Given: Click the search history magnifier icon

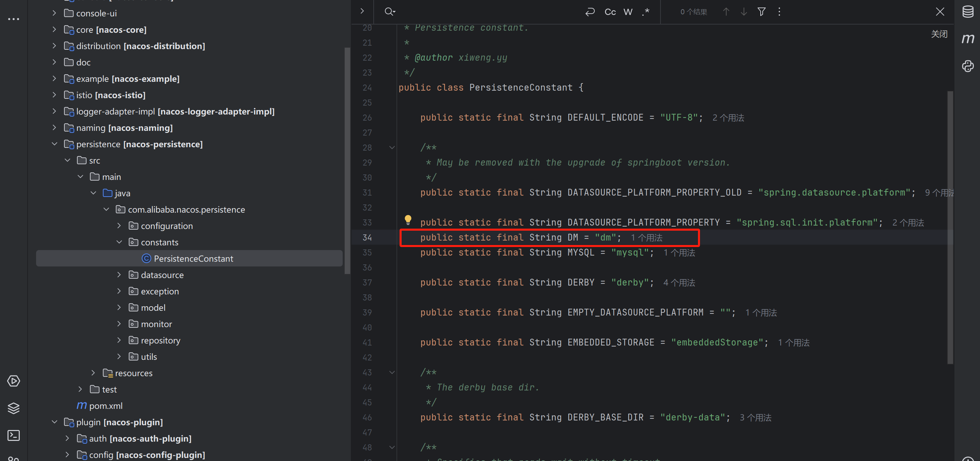Looking at the screenshot, I should (390, 12).
